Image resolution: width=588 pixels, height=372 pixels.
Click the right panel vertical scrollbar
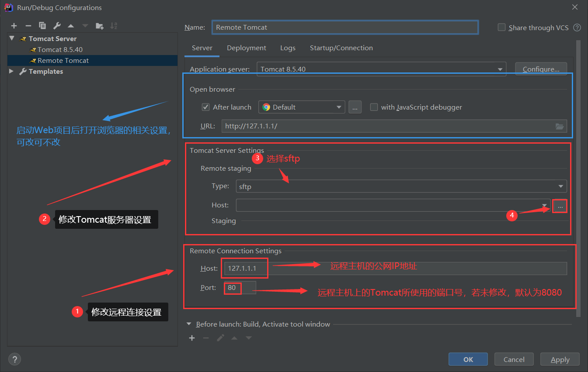point(578,179)
